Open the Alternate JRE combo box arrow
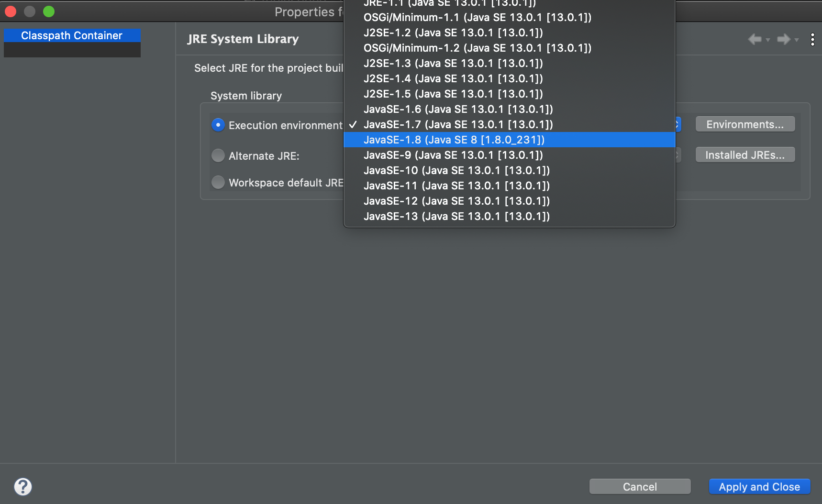Screen dimensions: 822x504 [x=678, y=155]
